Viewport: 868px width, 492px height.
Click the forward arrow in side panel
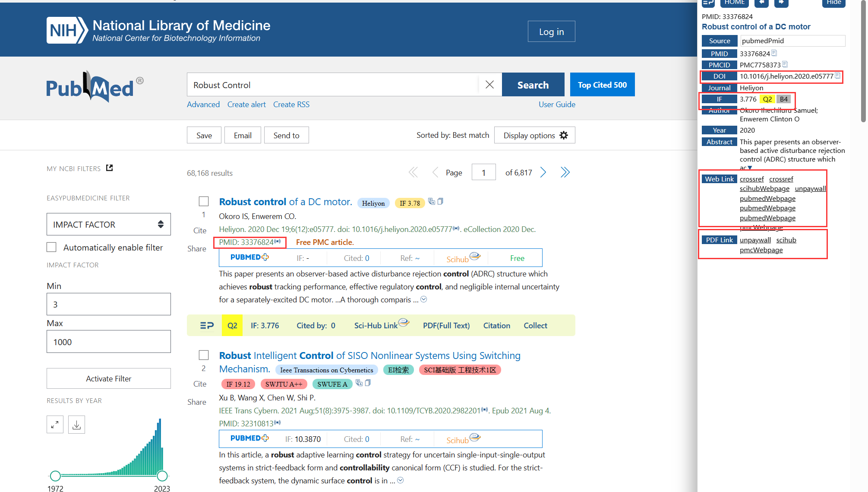(x=781, y=3)
